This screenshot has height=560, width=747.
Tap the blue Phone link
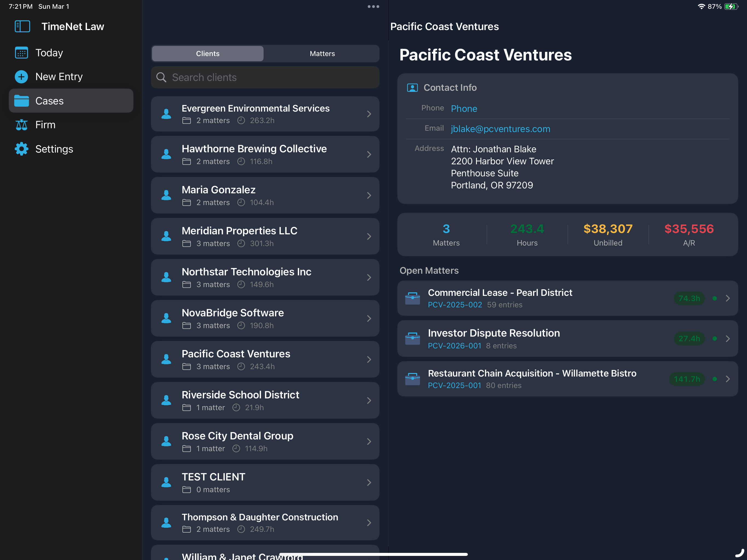pyautogui.click(x=464, y=109)
